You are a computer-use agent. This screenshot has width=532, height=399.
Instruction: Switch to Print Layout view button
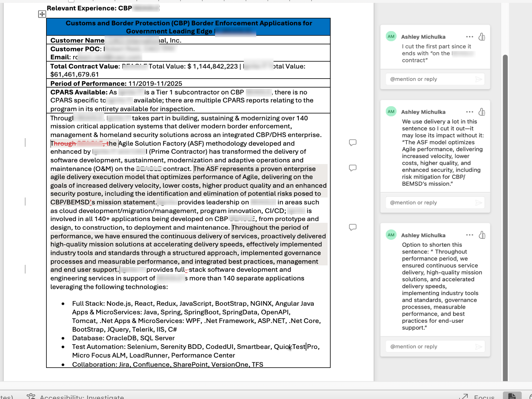click(x=512, y=396)
